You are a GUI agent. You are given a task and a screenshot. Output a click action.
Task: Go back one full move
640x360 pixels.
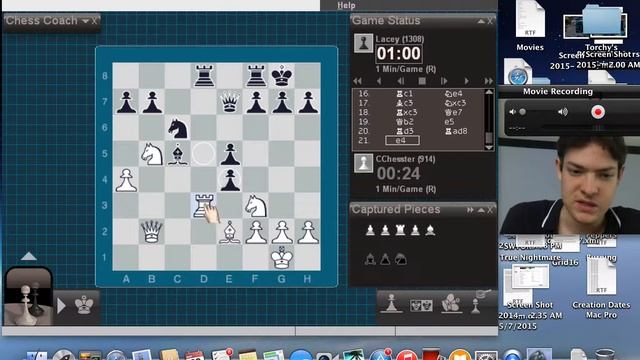379,81
